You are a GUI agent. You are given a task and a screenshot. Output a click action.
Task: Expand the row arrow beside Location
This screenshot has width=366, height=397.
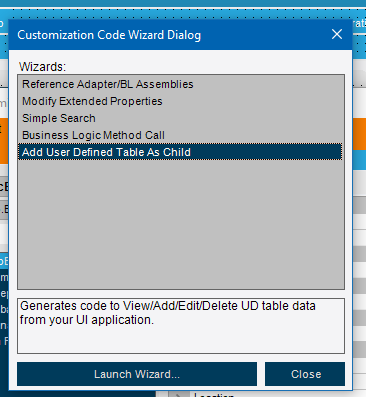[178, 395]
